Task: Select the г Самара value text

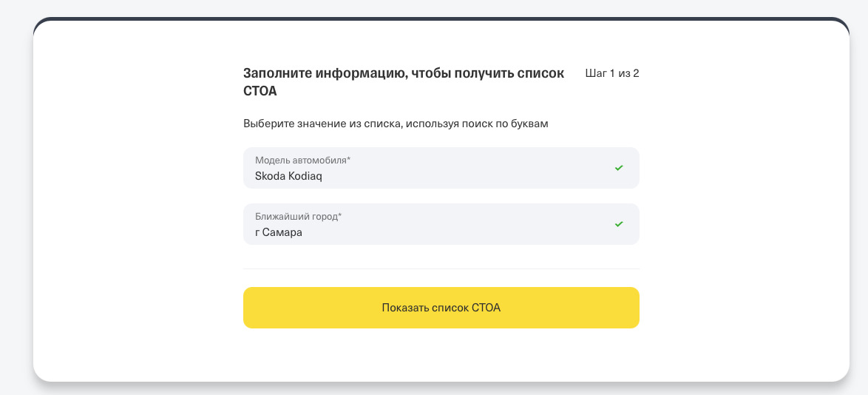Action: [279, 232]
